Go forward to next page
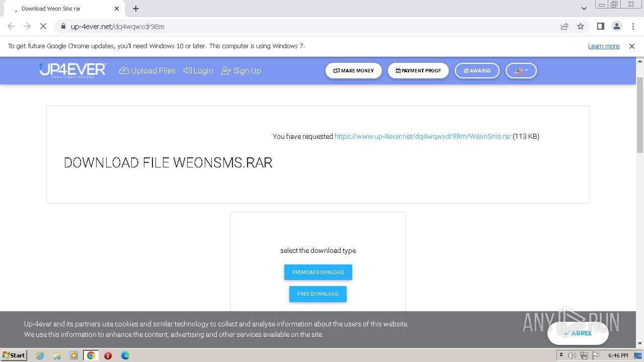 27,26
